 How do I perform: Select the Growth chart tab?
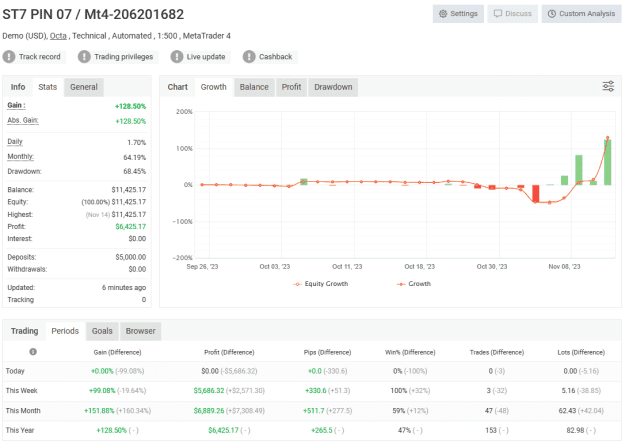[x=213, y=87]
